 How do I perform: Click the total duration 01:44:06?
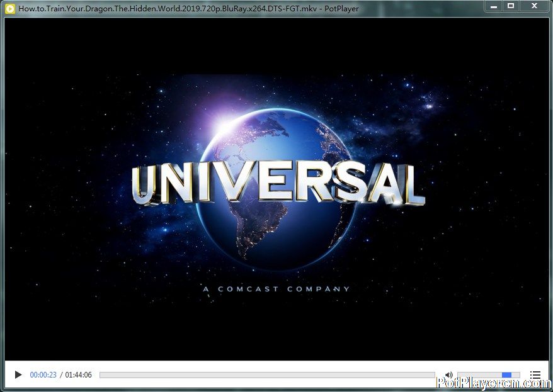point(78,375)
